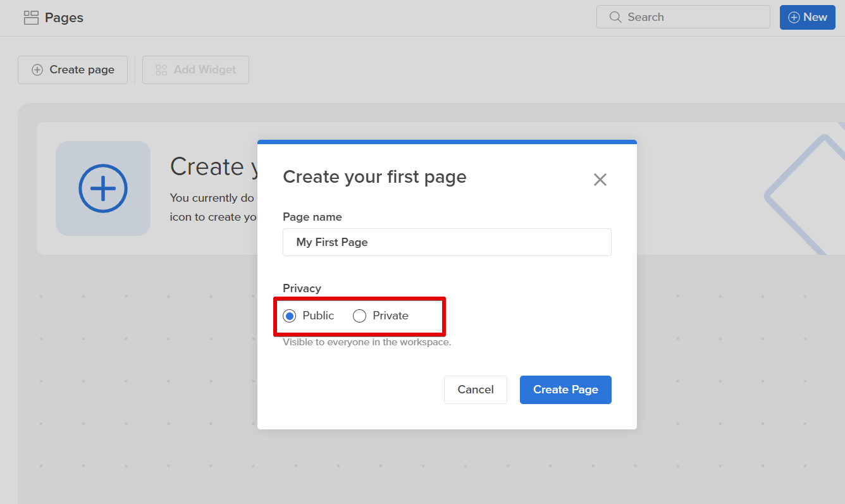Click the X to dismiss the dialog
Viewport: 845px width, 504px height.
tap(600, 180)
